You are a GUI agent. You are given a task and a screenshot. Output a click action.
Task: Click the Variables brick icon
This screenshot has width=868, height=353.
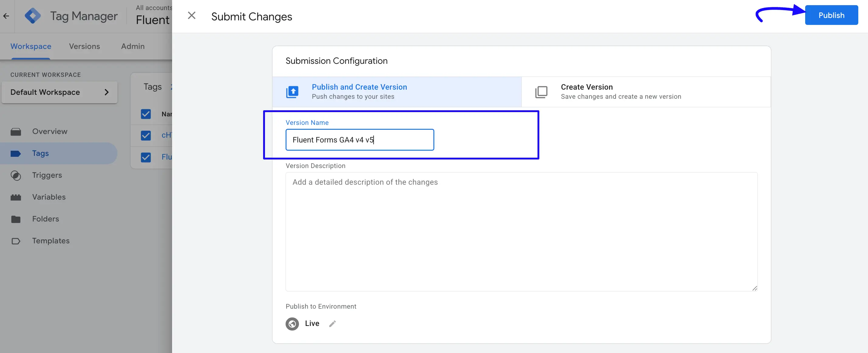click(x=15, y=197)
